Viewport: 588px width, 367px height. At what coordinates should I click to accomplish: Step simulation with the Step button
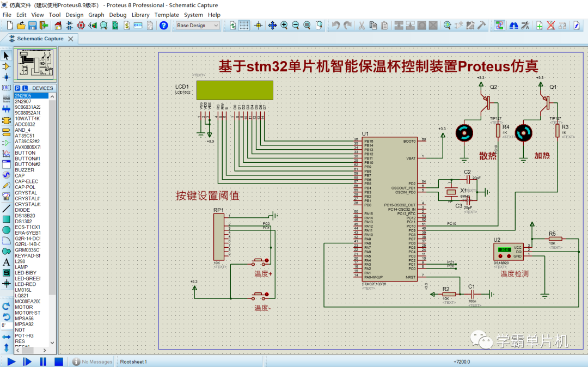click(27, 362)
